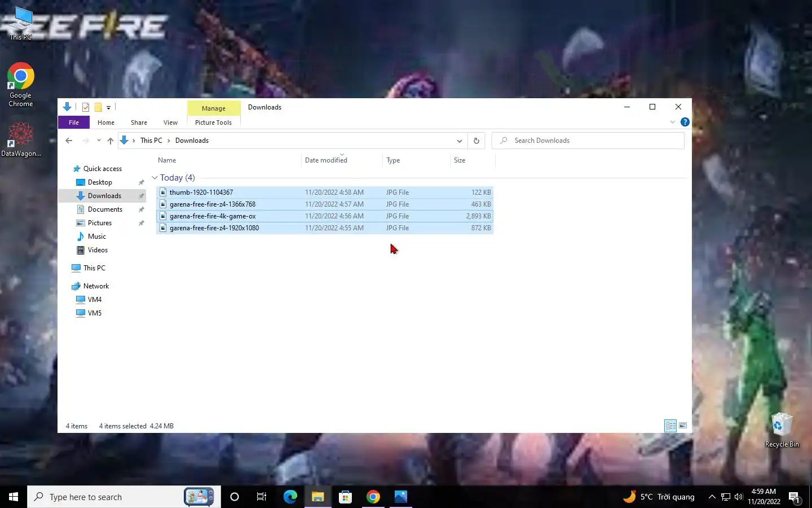Select the file garena-free-fire-z4-1366x768
812x508 pixels.
(x=325, y=204)
